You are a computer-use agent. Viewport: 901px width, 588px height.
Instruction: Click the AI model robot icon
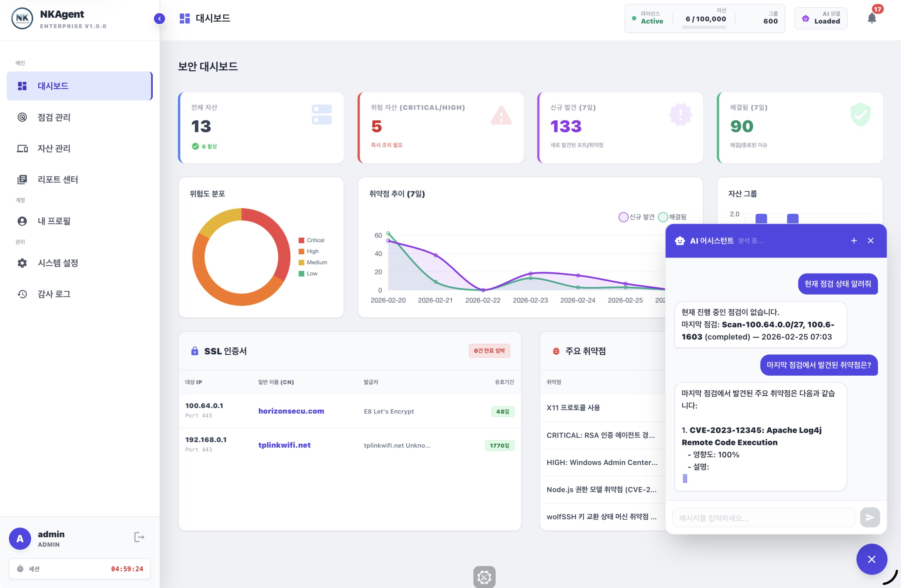[x=805, y=18]
